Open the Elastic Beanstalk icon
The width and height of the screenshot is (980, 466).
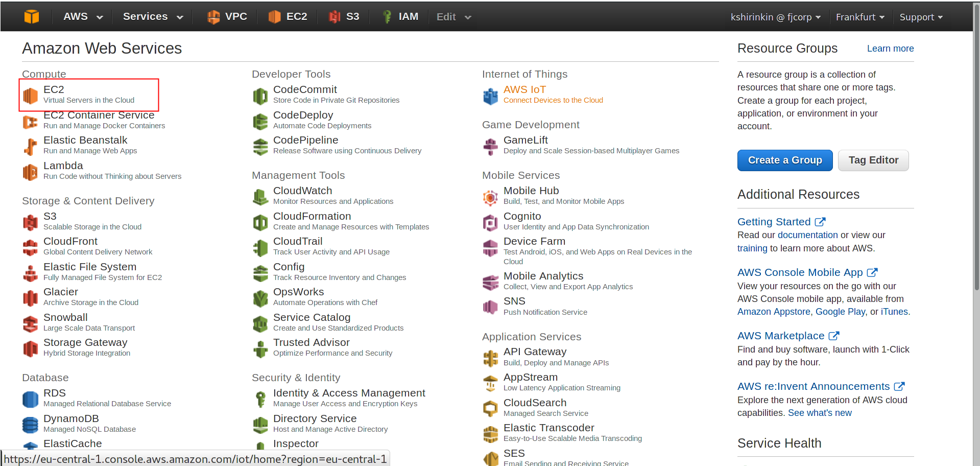[x=31, y=147]
